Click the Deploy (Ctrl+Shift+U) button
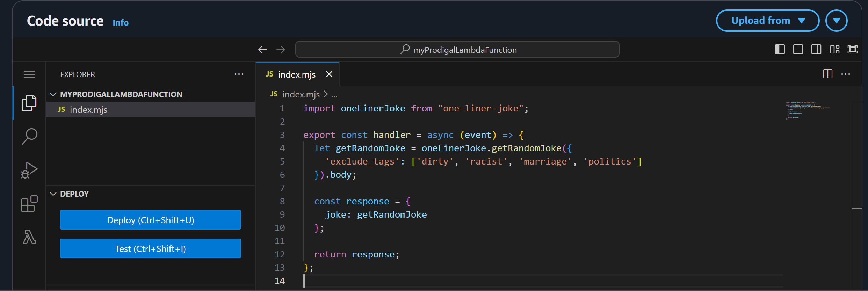This screenshot has height=291, width=868. click(150, 220)
